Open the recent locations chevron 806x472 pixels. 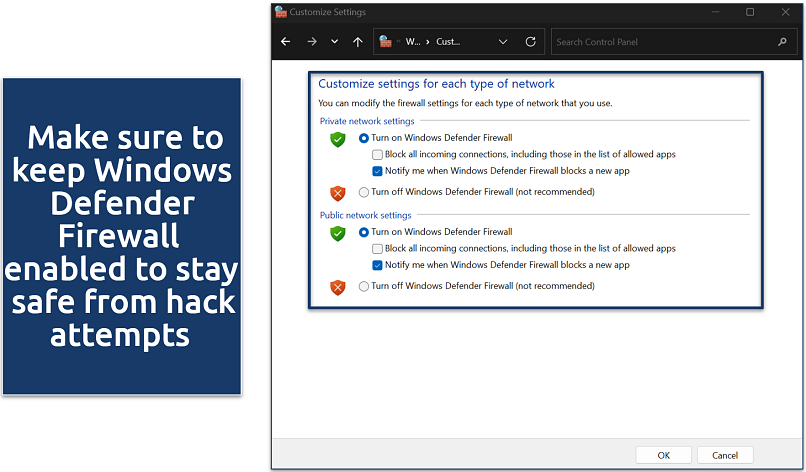click(x=335, y=42)
